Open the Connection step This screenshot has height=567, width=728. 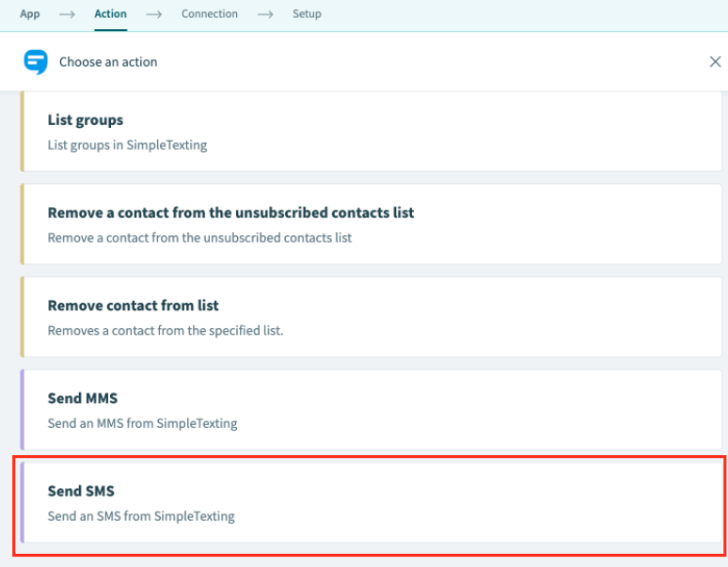(210, 14)
